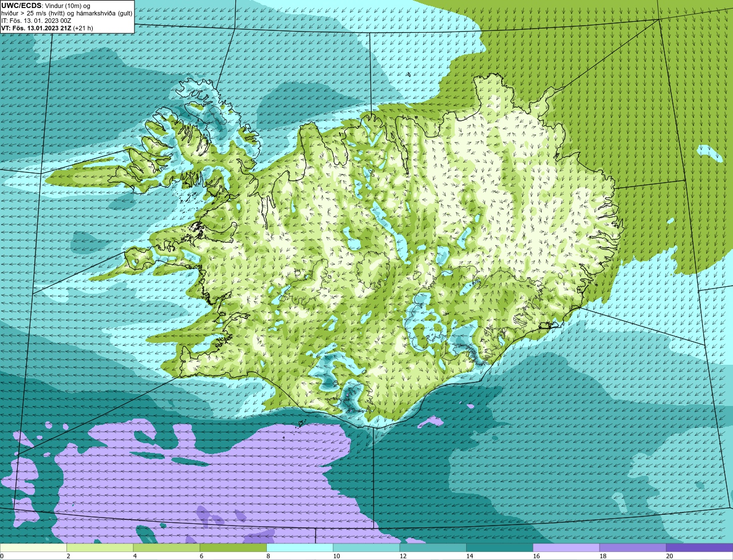Click the 12–14 m/s teal legend swatch
Image resolution: width=733 pixels, height=560 pixels.
tap(433, 548)
